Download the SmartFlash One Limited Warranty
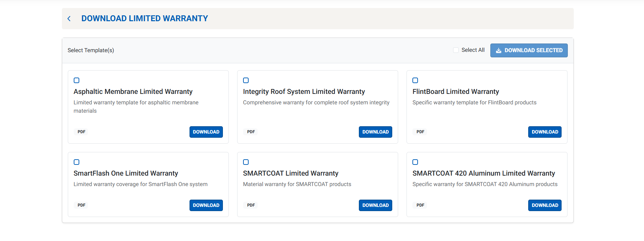The height and width of the screenshot is (241, 644). click(206, 205)
